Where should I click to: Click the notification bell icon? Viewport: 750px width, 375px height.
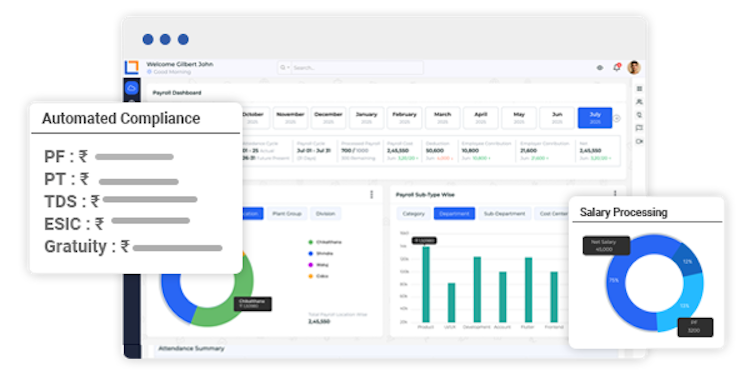[x=617, y=67]
